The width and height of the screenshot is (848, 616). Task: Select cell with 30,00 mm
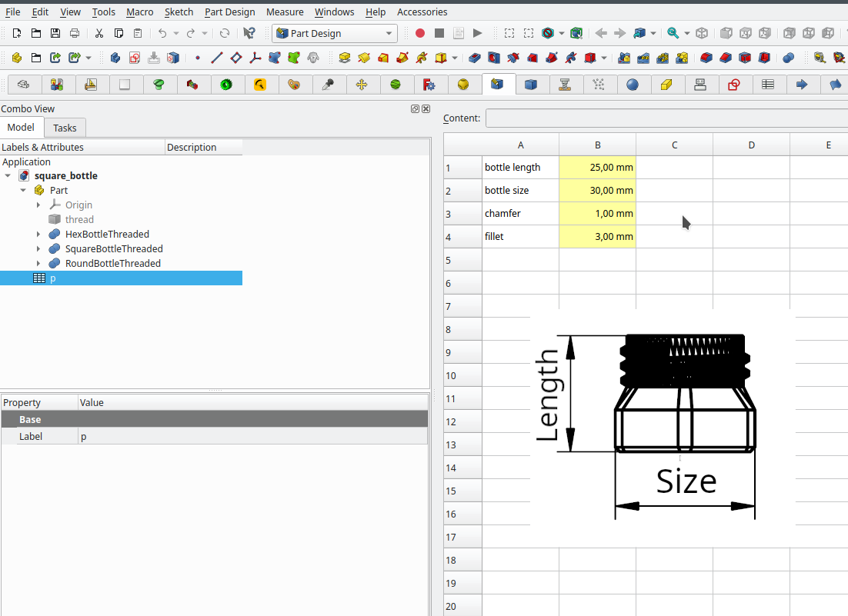(x=598, y=191)
